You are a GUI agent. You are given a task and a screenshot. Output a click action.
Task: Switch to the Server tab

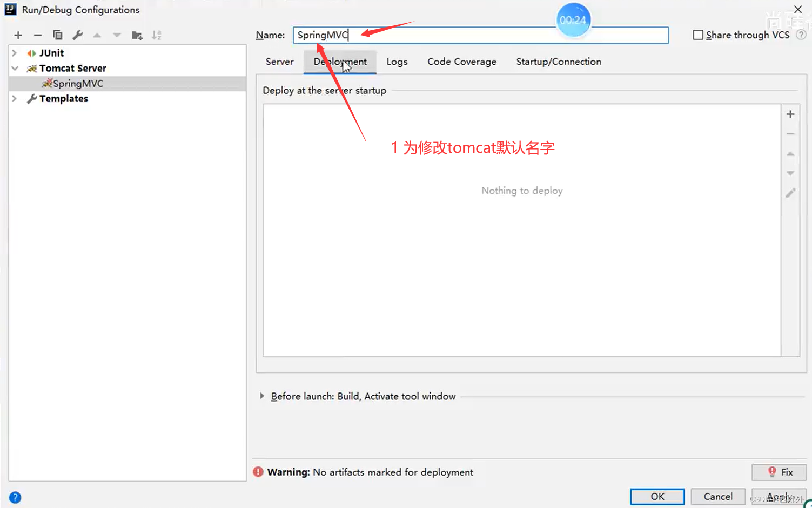point(280,62)
